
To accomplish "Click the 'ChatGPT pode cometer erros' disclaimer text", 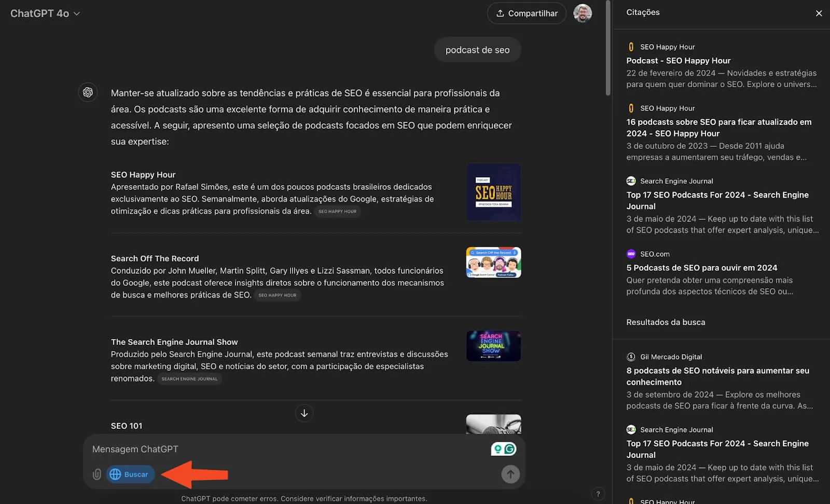I will tap(304, 498).
